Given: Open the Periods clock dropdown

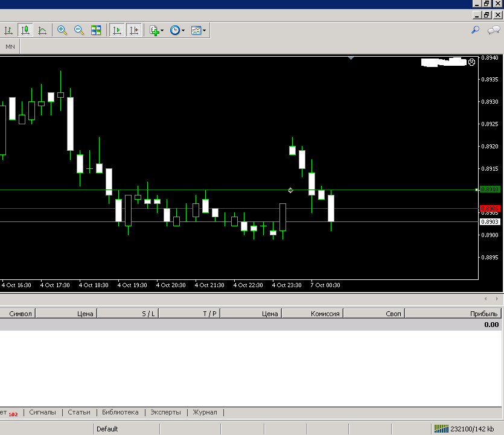Looking at the screenshot, I should pyautogui.click(x=177, y=31).
